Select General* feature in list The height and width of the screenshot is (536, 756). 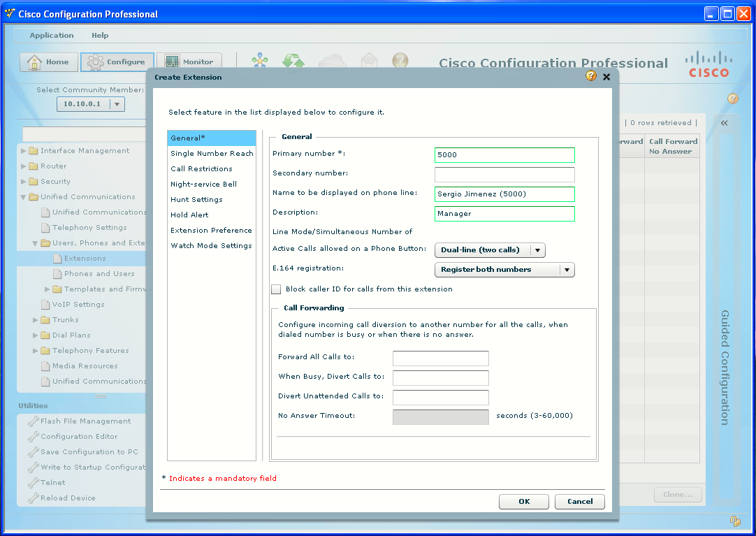(212, 138)
